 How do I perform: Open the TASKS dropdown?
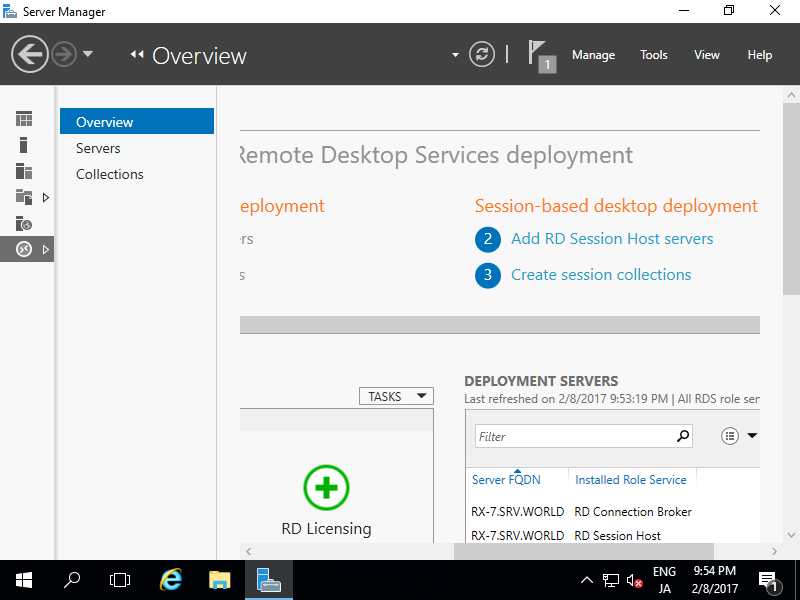[396, 396]
